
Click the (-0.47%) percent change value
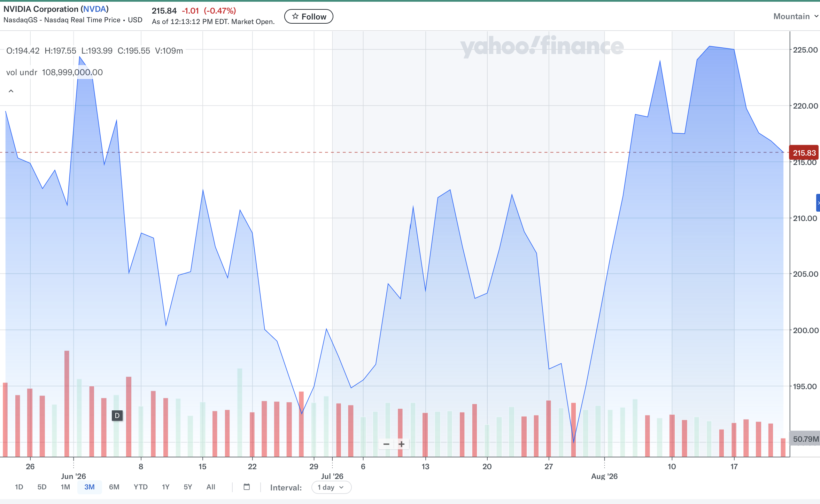click(x=220, y=11)
